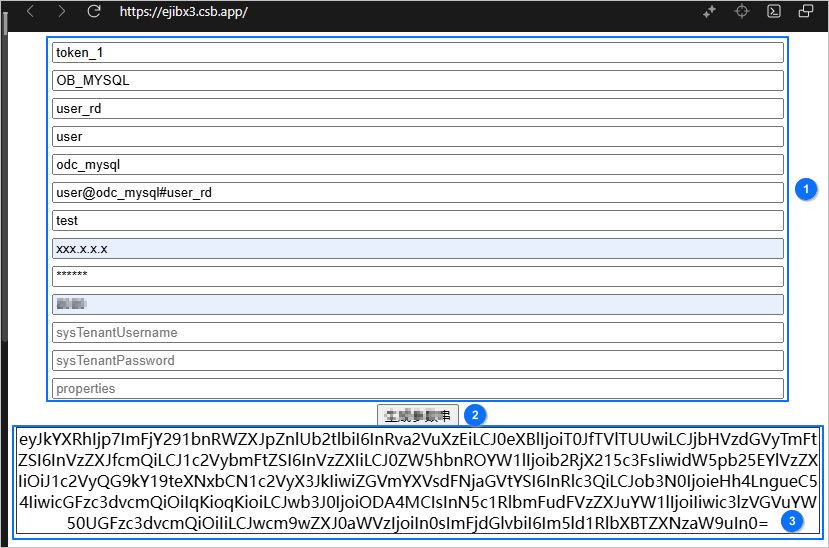Click the user@odc_mysql#user_rd field

coord(417,193)
